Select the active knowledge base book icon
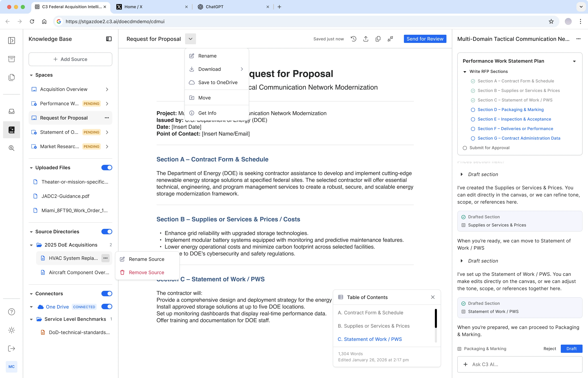Image resolution: width=588 pixels, height=378 pixels. pyautogui.click(x=12, y=130)
